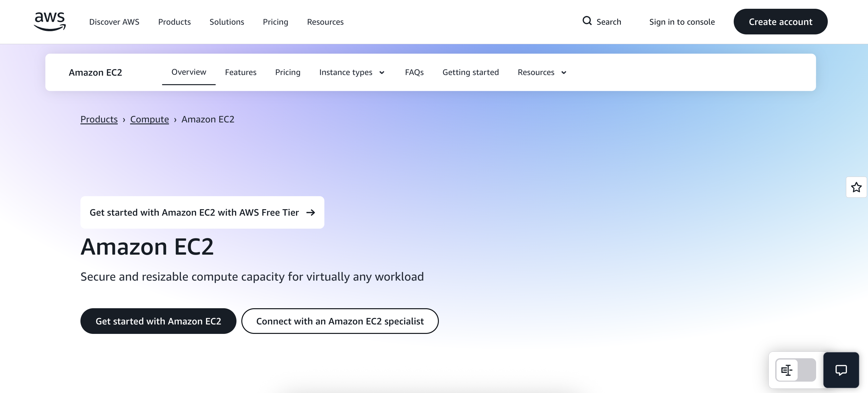This screenshot has height=393, width=868.
Task: Open the Products top menu
Action: (174, 22)
